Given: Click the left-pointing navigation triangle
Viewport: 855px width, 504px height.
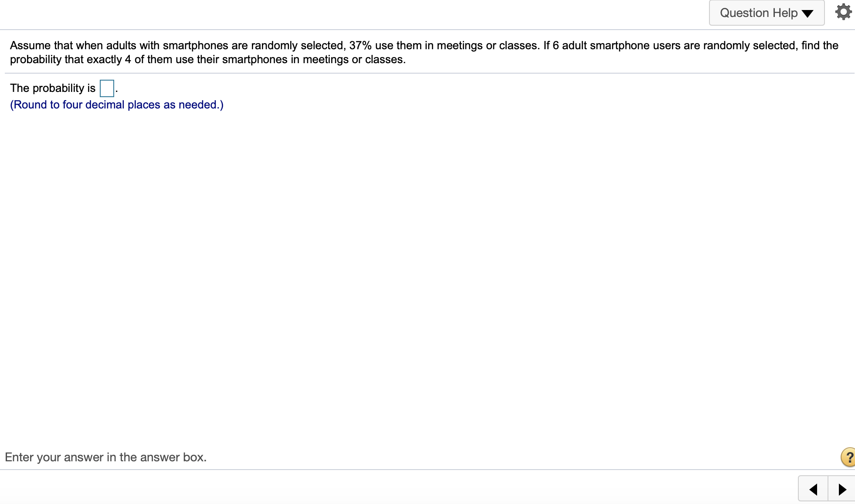Looking at the screenshot, I should point(813,488).
